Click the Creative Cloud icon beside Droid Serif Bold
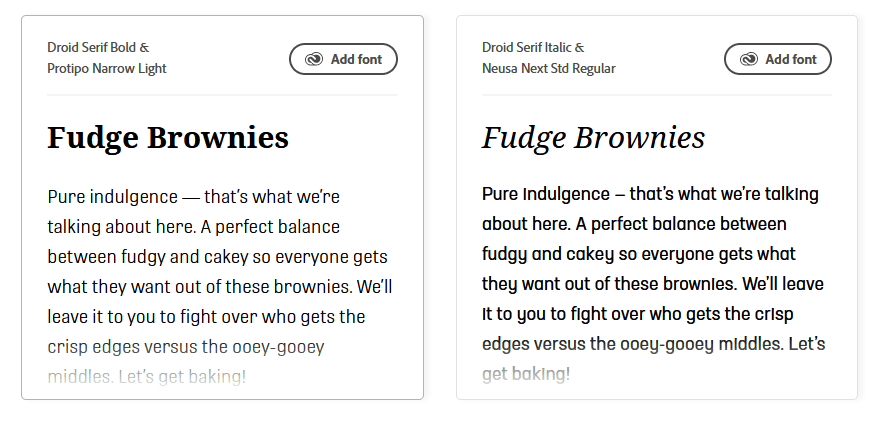 314,60
